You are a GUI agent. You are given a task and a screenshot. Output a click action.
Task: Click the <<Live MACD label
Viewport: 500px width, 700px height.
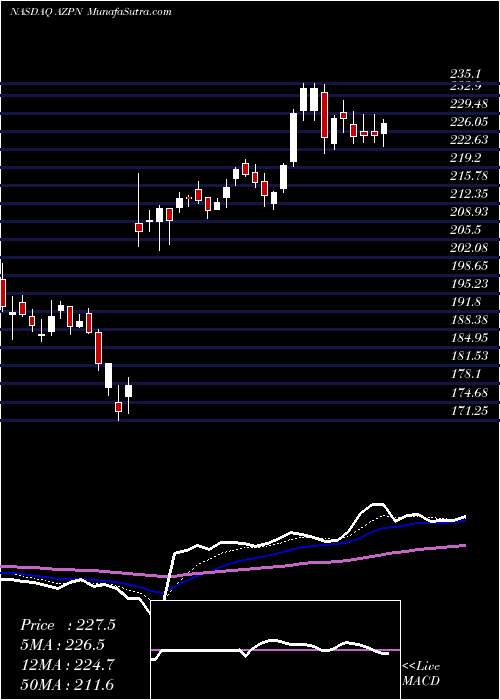click(421, 674)
